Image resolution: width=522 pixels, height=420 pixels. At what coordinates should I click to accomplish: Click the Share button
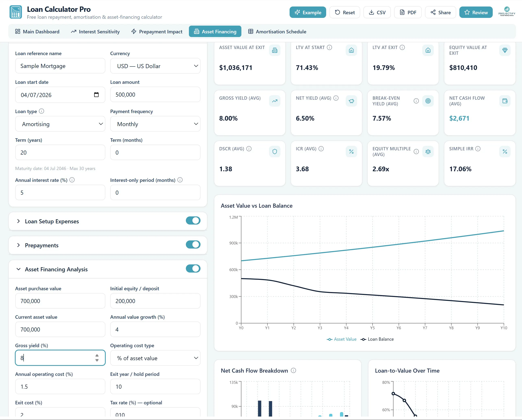pyautogui.click(x=440, y=12)
